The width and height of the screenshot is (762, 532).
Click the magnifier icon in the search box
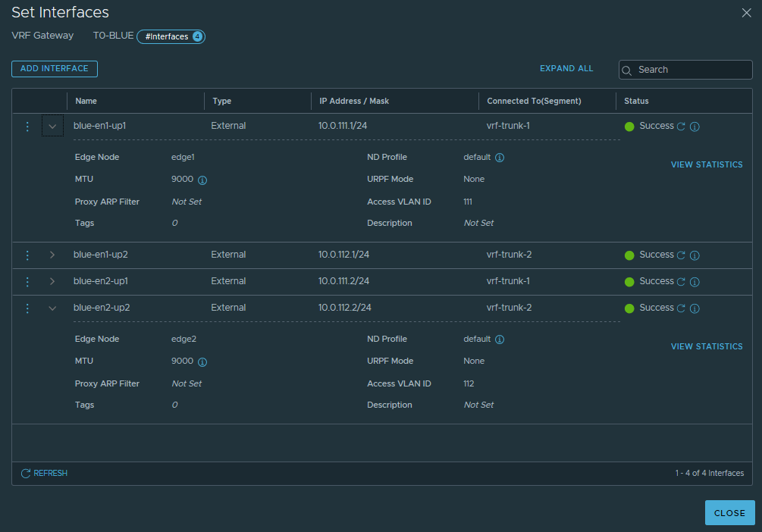627,70
